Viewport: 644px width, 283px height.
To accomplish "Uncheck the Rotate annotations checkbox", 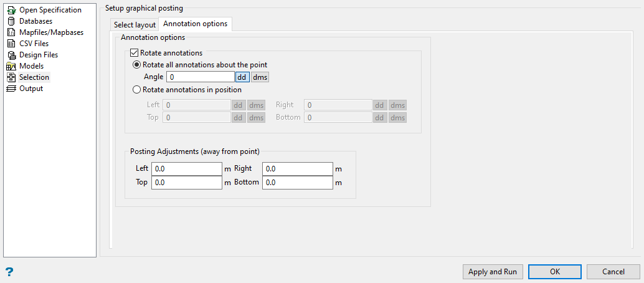I will 135,54.
